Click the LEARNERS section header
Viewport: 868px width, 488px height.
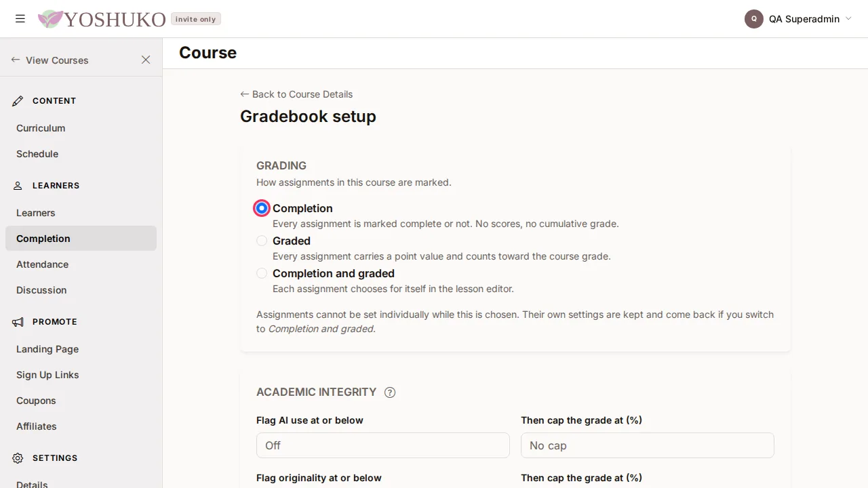56,186
